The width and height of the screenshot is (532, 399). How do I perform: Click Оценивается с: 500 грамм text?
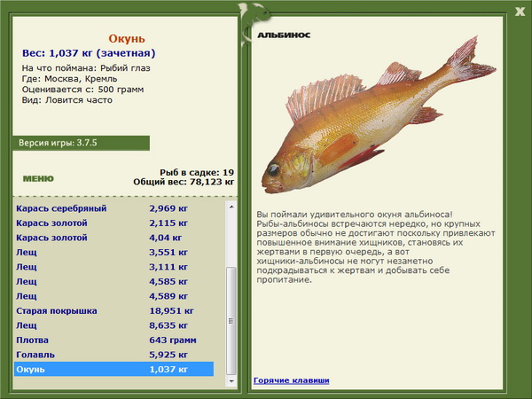pos(82,90)
